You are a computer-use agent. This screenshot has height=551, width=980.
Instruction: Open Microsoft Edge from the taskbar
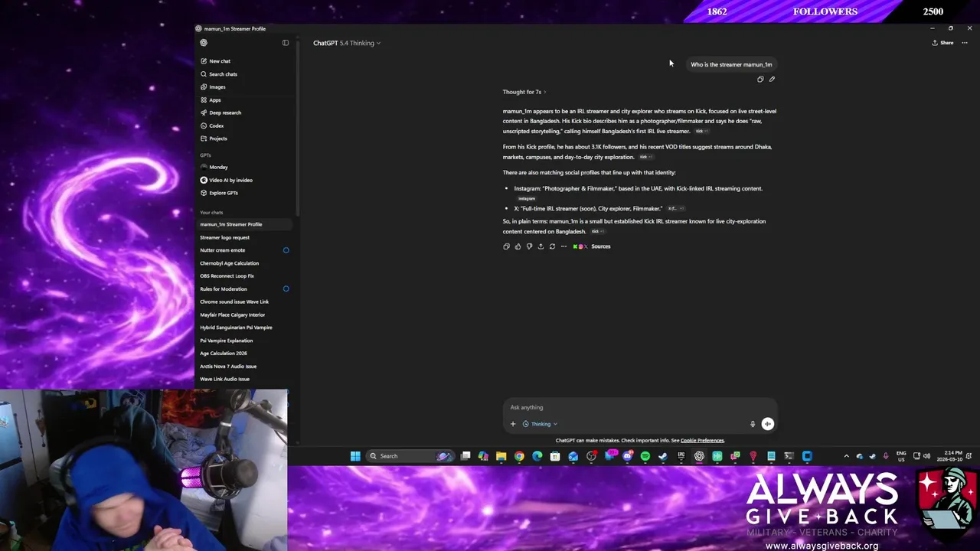click(537, 456)
